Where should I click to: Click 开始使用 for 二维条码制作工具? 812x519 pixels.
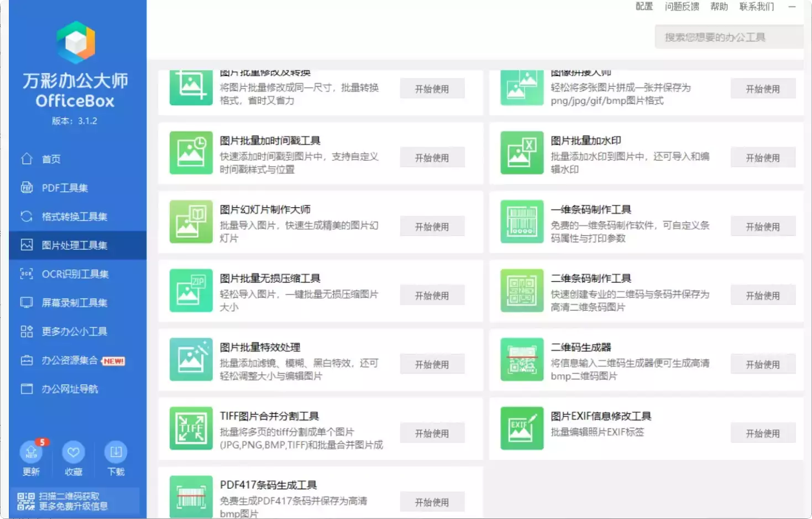[x=763, y=295]
